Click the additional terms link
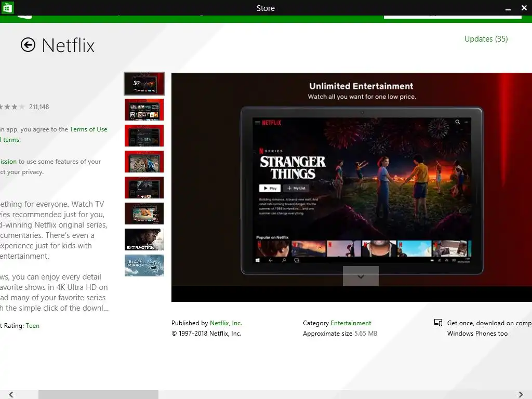Screen dimensions: 532x399 (10, 140)
